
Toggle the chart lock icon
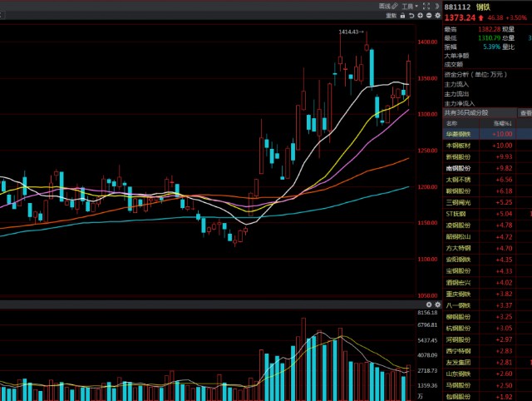pyautogui.click(x=403, y=15)
